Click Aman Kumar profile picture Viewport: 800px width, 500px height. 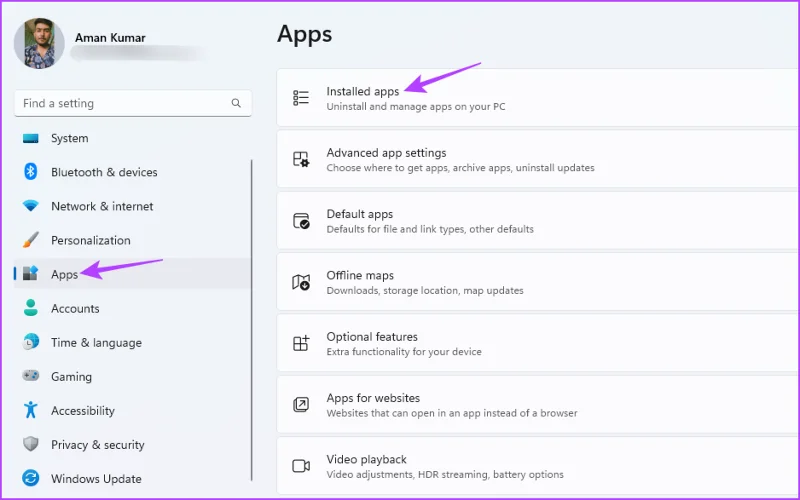point(39,43)
